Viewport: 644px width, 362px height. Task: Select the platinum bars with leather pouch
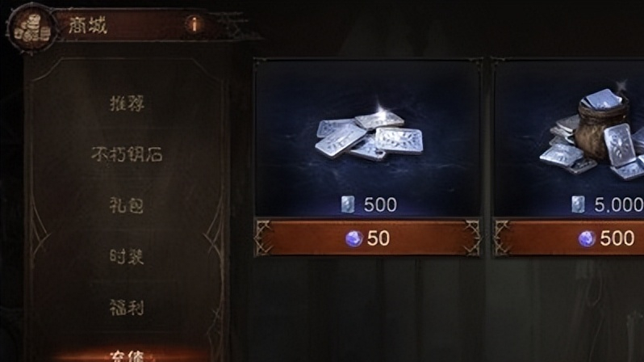click(593, 133)
